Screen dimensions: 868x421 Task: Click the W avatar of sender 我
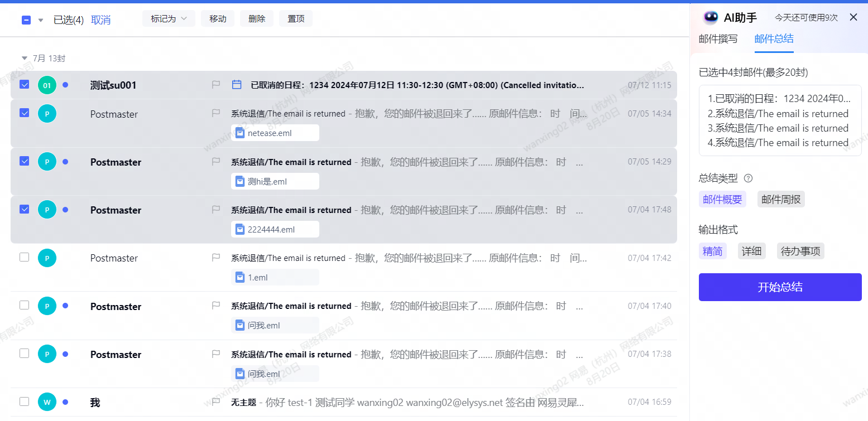(x=47, y=402)
